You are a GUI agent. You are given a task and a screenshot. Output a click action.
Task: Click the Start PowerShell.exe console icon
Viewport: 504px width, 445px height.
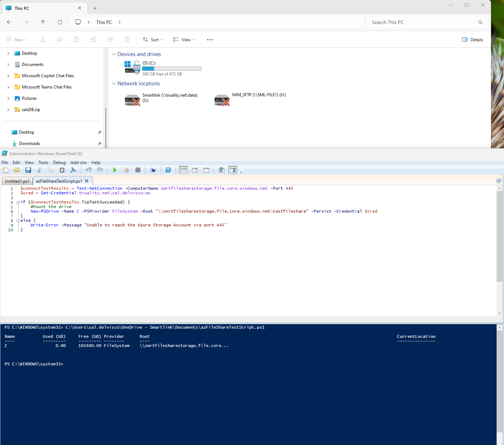pyautogui.click(x=168, y=170)
